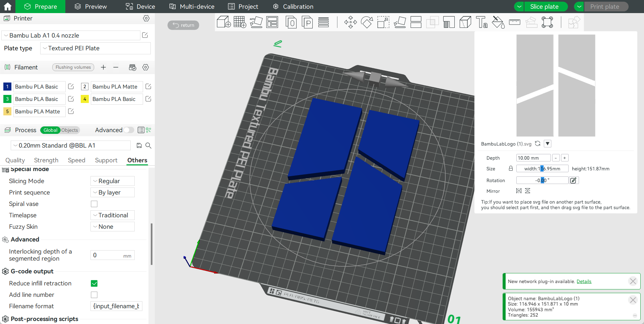The height and width of the screenshot is (324, 644).
Task: Open the Slice plate options arrow
Action: 519,7
